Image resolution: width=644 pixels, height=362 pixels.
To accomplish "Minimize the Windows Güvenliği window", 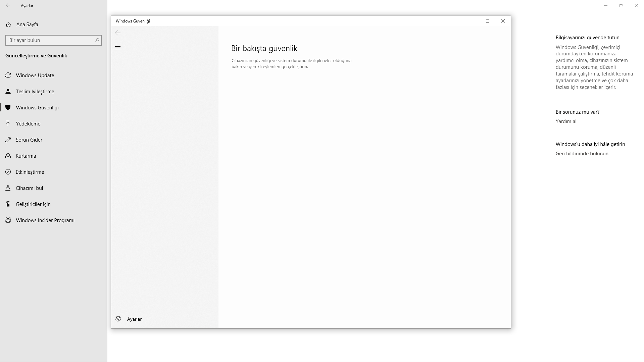I will click(472, 21).
